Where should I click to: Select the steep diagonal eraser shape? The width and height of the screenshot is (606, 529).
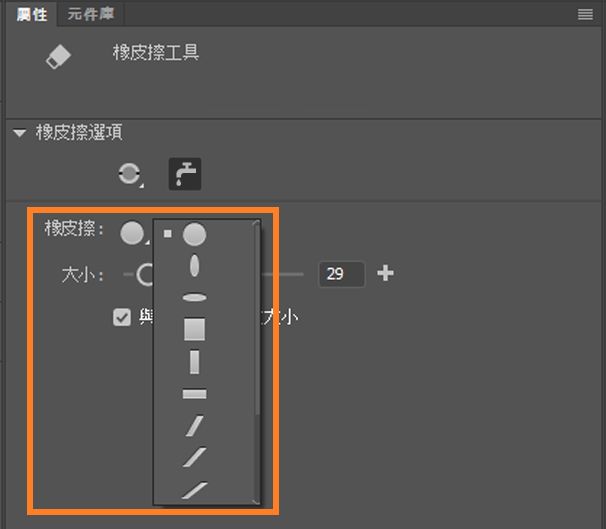(194, 426)
